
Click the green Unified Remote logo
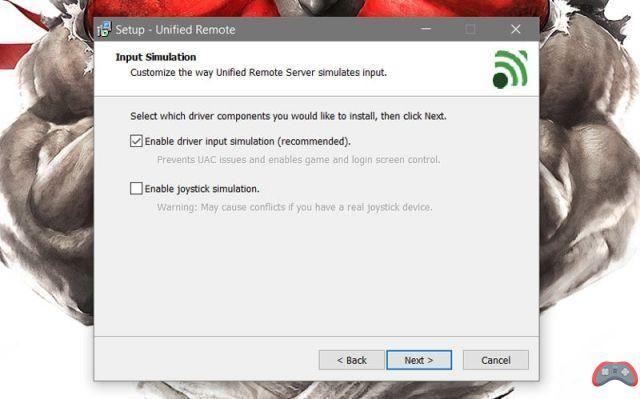coord(510,69)
